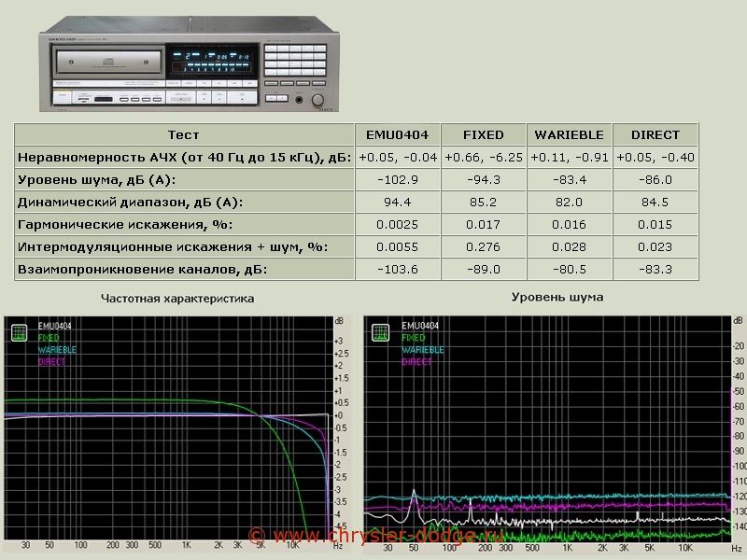
Task: Select the "+0.05, -0.04" table cell
Action: click(x=398, y=157)
